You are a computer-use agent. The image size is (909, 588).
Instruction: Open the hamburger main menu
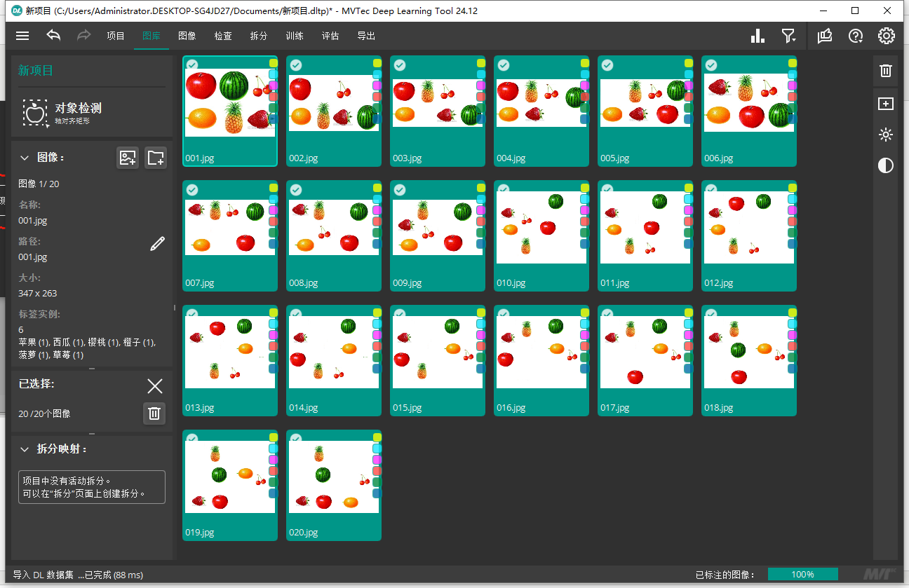point(22,36)
